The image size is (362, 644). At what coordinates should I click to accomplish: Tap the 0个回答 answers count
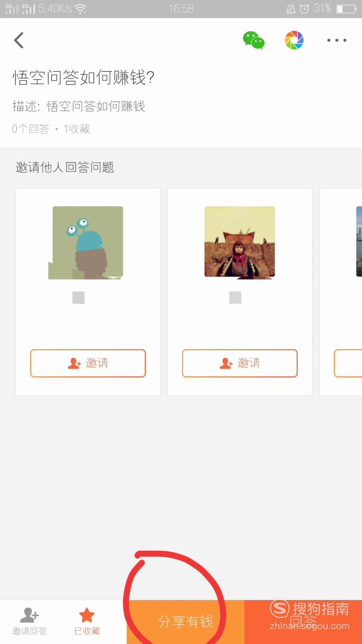point(31,129)
